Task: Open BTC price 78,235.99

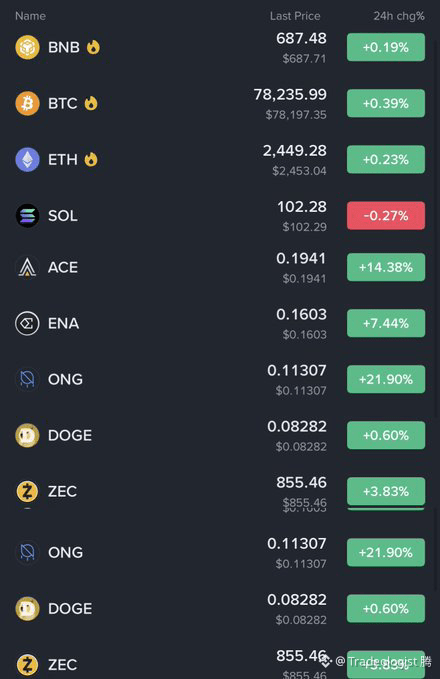Action: tap(290, 94)
